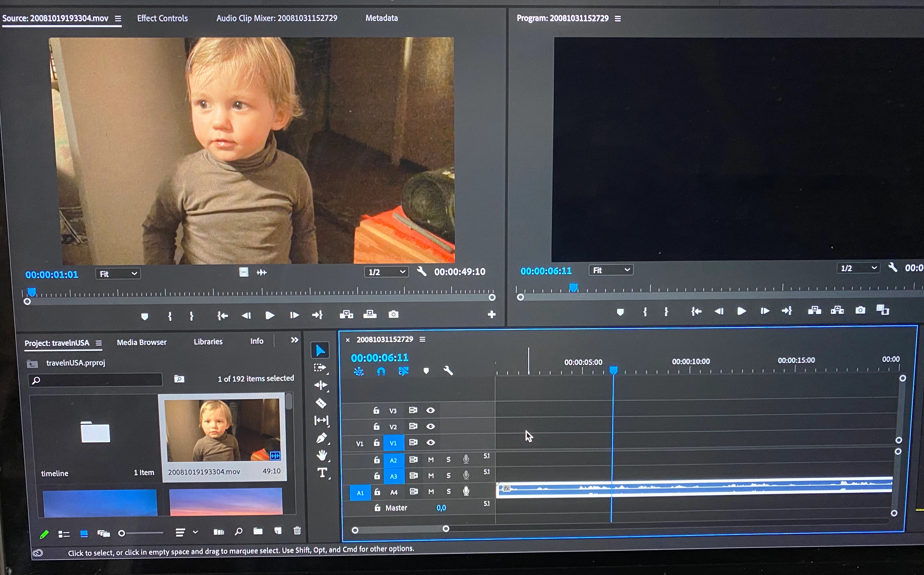Image resolution: width=924 pixels, height=575 pixels.
Task: Open Source monitor Fit zoom dropdown
Action: tap(118, 274)
